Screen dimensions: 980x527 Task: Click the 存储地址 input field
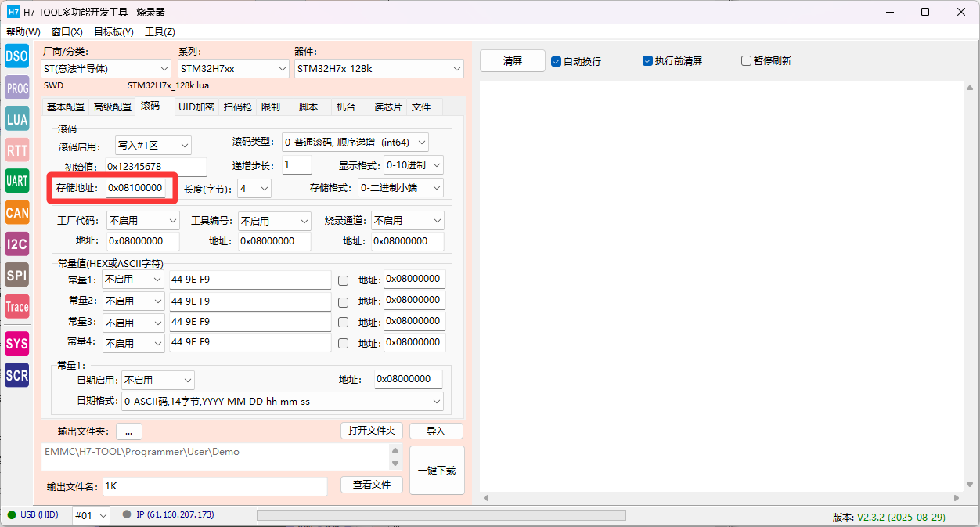pyautogui.click(x=135, y=188)
